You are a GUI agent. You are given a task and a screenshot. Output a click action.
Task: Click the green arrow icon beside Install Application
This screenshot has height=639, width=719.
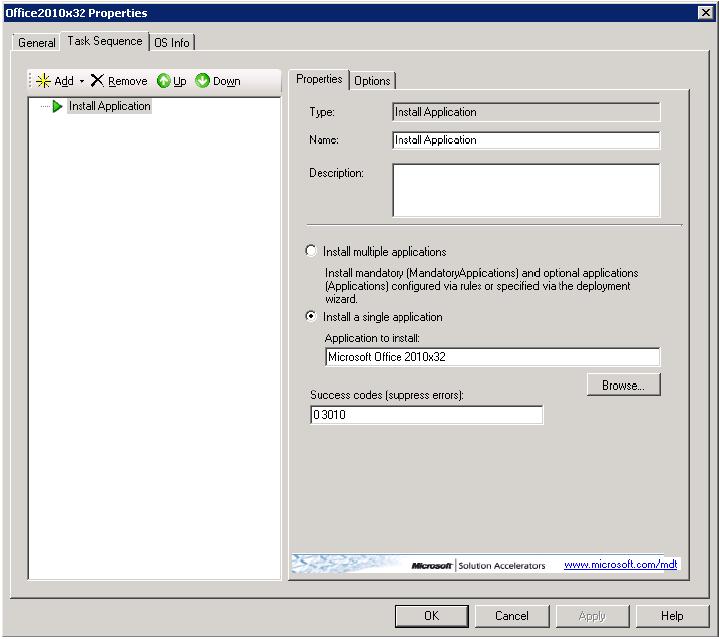57,106
